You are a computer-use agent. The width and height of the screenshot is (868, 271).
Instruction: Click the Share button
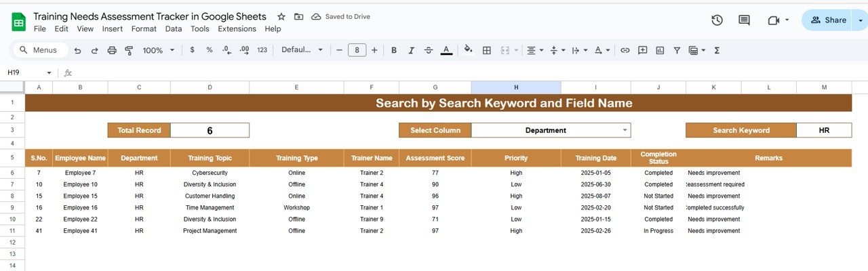(x=828, y=20)
